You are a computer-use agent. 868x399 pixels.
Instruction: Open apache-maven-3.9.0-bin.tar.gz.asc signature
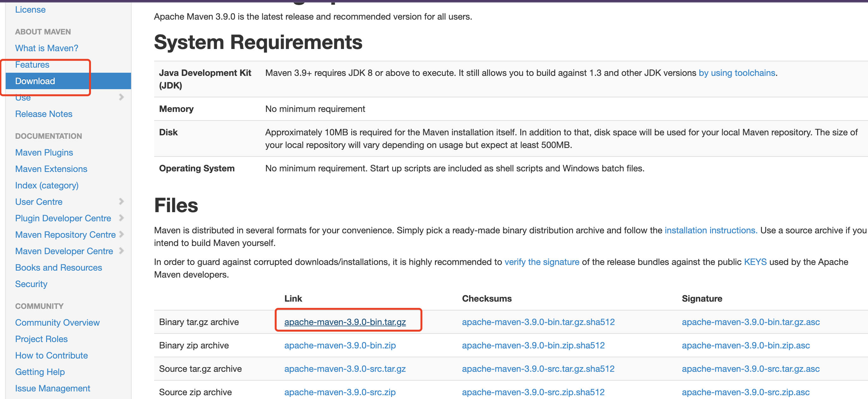(750, 322)
